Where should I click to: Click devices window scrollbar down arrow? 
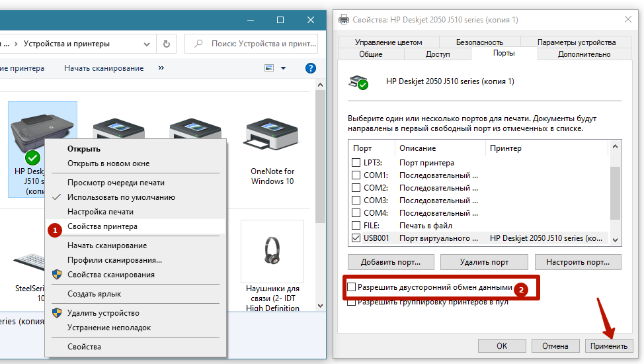321,306
